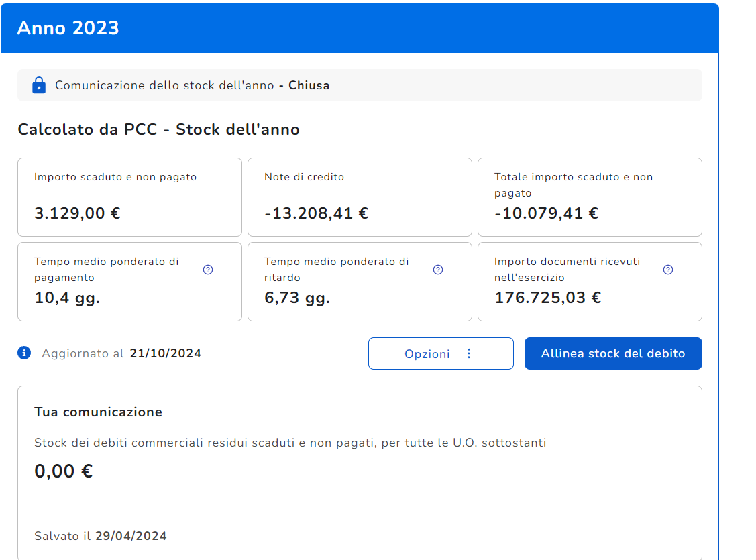
Task: Click the update date 21/10/2024
Action: (166, 353)
